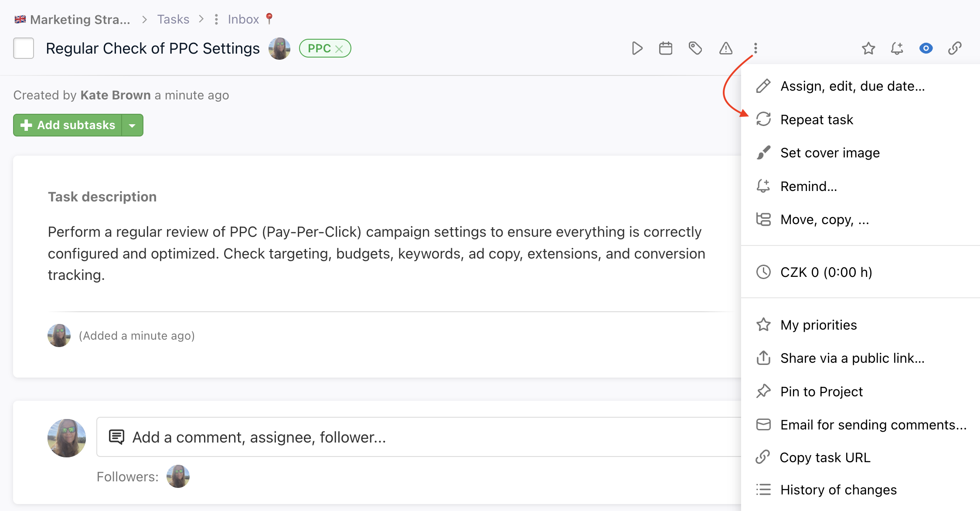Viewport: 980px width, 511px height.
Task: Open History of changes
Action: 861,490
